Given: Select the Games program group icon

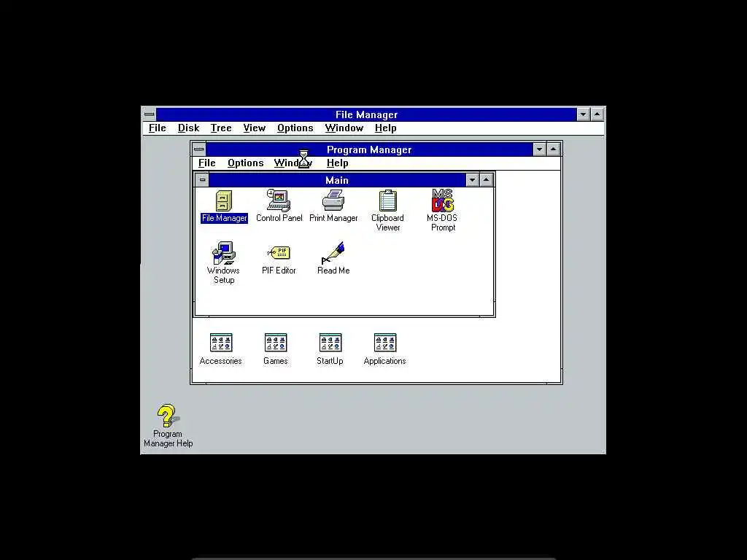Looking at the screenshot, I should coord(275,349).
